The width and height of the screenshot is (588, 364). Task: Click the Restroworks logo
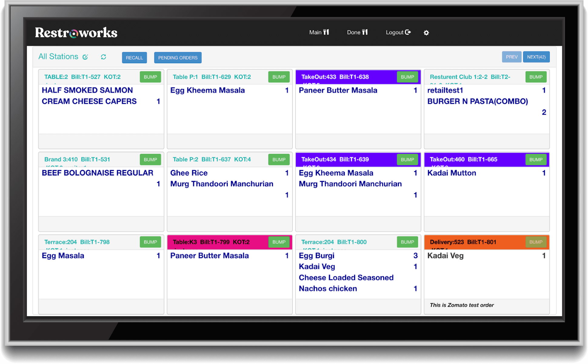point(76,32)
